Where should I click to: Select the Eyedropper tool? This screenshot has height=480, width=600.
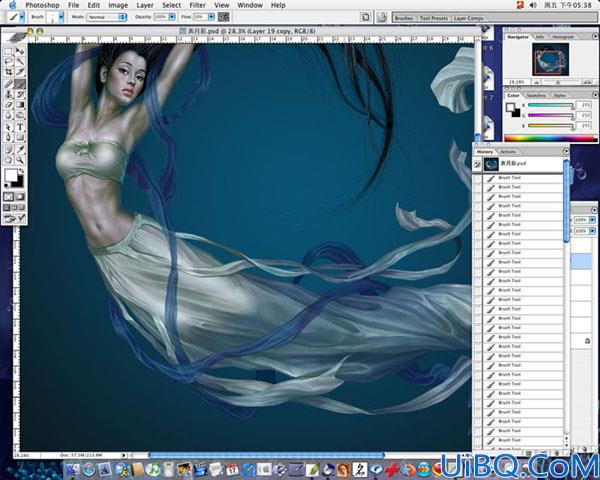[x=20, y=150]
